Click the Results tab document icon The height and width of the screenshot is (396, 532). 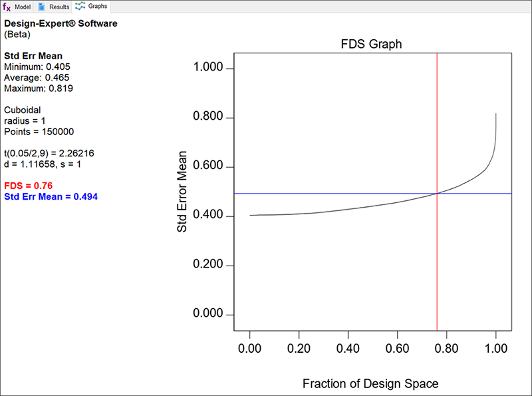[x=41, y=7]
